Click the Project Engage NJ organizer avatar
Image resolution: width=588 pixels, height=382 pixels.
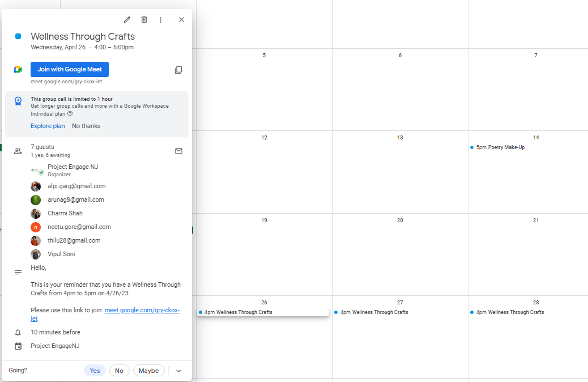(36, 171)
